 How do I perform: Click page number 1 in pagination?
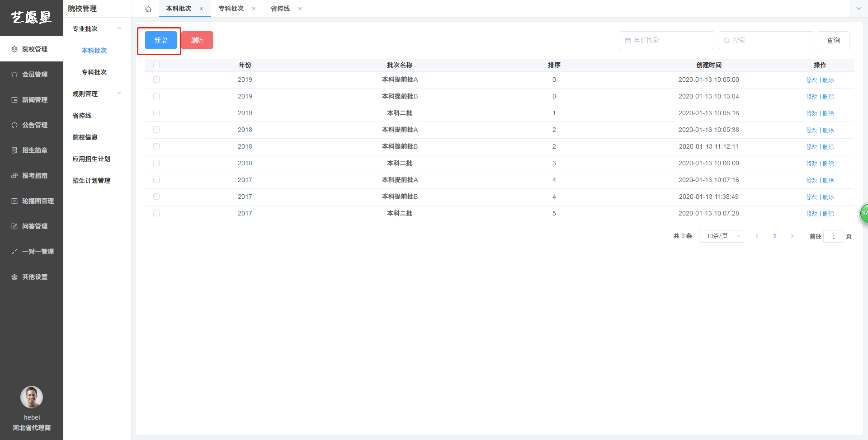[774, 236]
